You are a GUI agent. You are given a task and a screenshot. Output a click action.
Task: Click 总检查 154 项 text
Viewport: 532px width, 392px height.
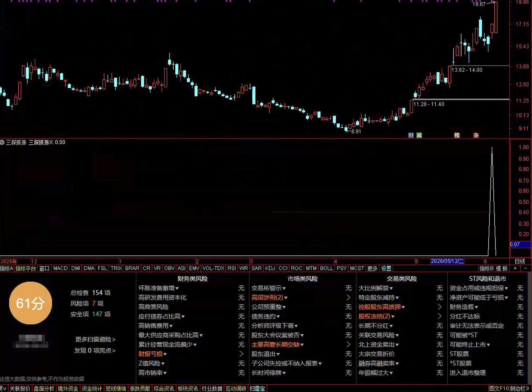(90, 293)
